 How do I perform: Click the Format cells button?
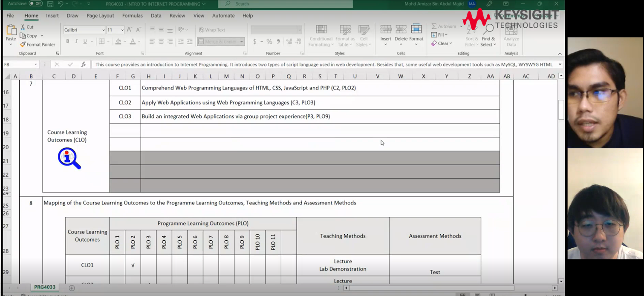tap(416, 35)
